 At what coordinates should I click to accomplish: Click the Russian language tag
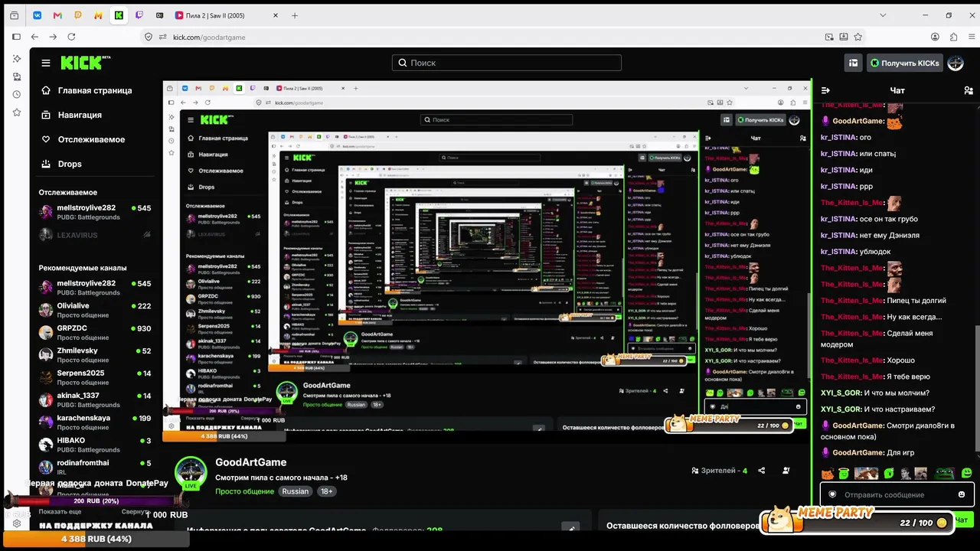click(x=295, y=491)
